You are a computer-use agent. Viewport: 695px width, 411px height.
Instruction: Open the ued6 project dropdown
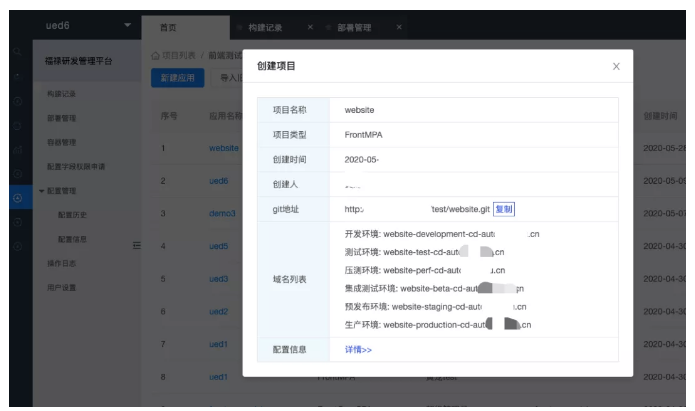(128, 25)
